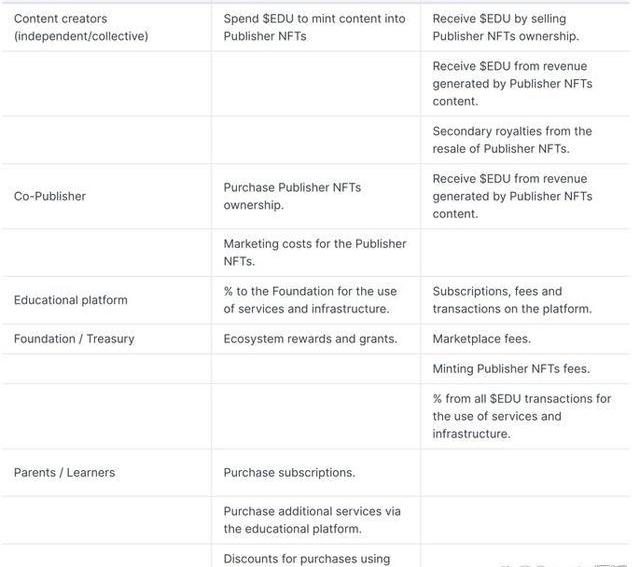This screenshot has width=640, height=567.
Task: Click "Marketing costs for the Publisher NFTs" cell
Action: coord(315,252)
